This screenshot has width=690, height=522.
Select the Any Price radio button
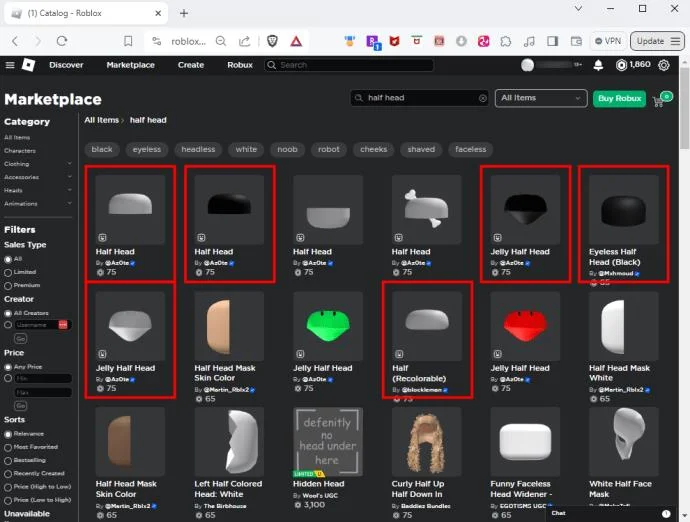[8, 367]
